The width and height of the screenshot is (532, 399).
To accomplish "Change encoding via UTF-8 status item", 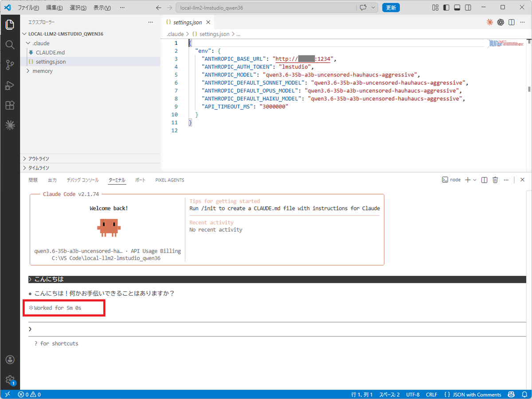I will [x=412, y=395].
